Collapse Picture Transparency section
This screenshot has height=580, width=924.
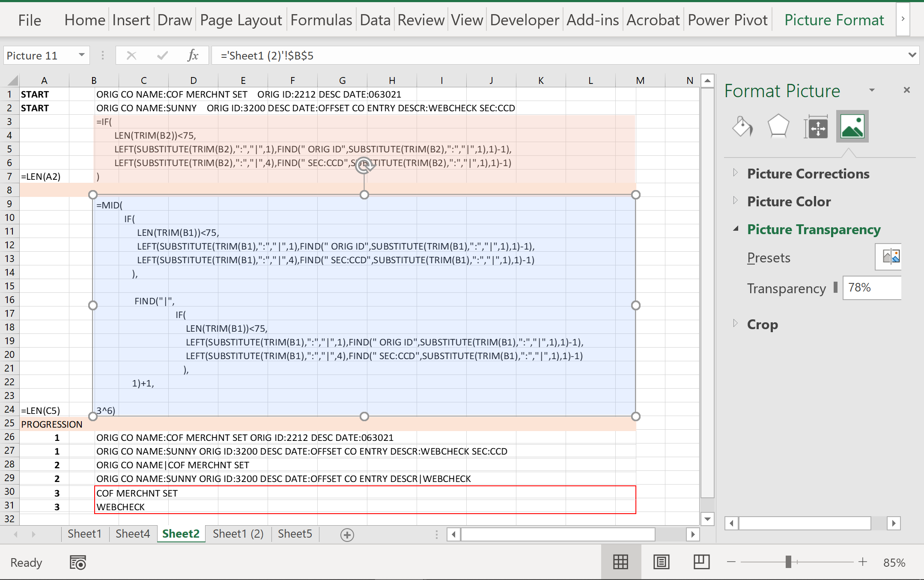pos(736,229)
